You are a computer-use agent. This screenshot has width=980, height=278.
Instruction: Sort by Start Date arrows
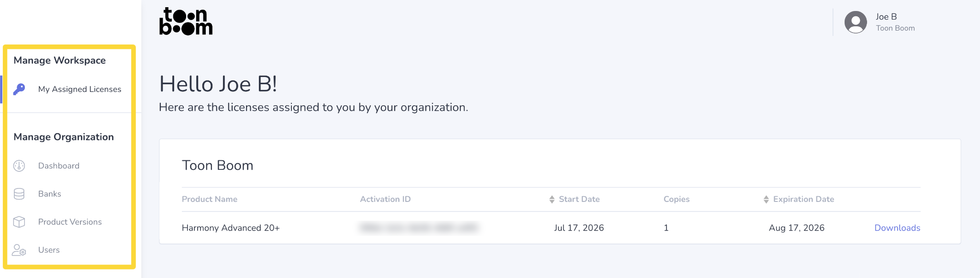click(x=552, y=199)
